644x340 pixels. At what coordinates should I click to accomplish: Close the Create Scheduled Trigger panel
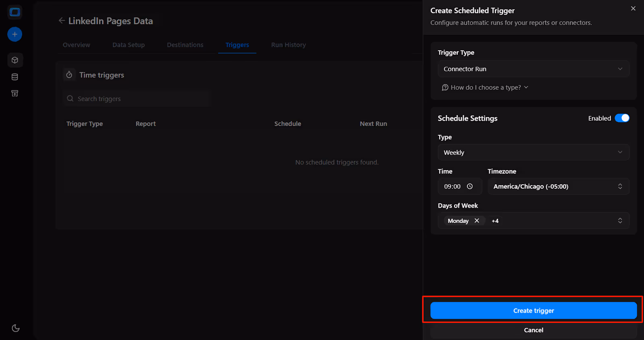[633, 8]
